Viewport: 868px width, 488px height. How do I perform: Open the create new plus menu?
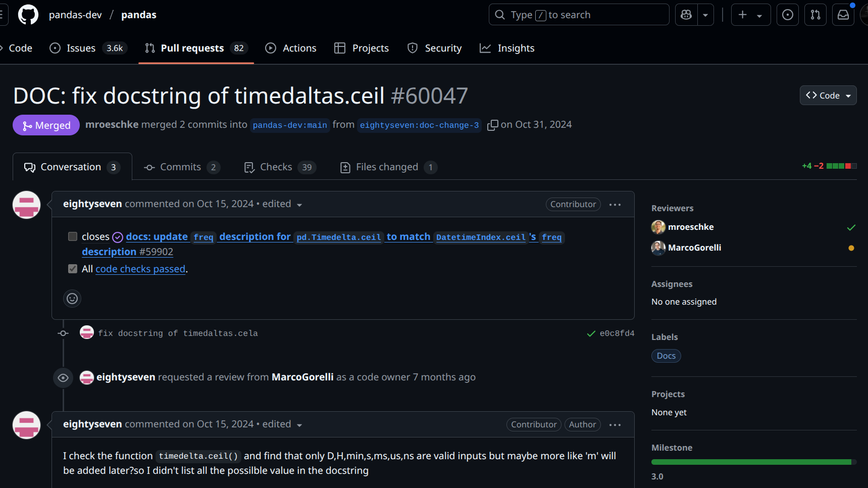click(751, 15)
